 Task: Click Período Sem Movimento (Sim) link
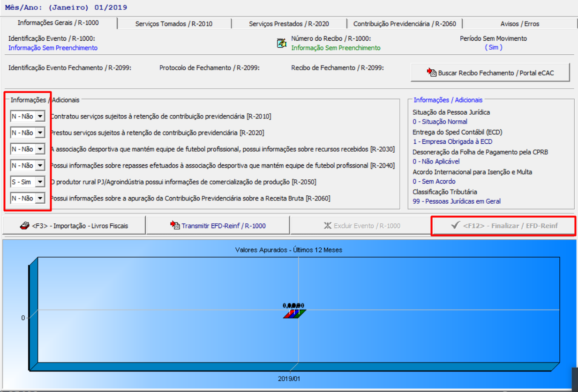[493, 47]
